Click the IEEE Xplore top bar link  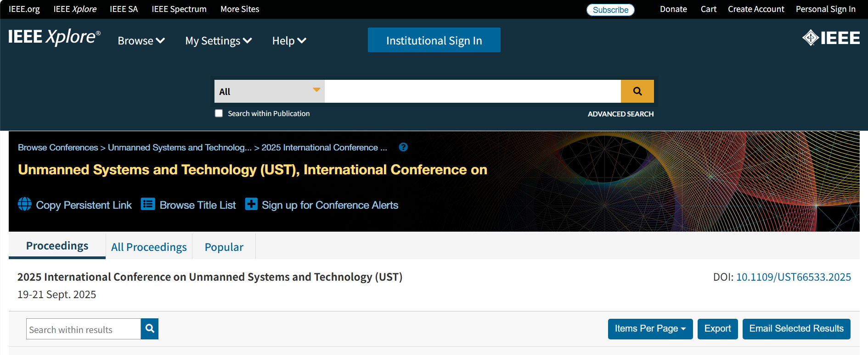click(x=75, y=9)
